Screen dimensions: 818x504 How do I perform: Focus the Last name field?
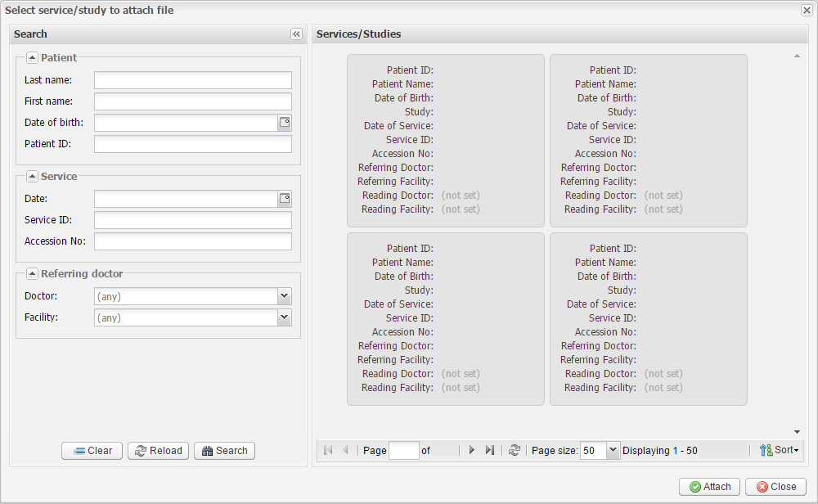click(x=193, y=80)
